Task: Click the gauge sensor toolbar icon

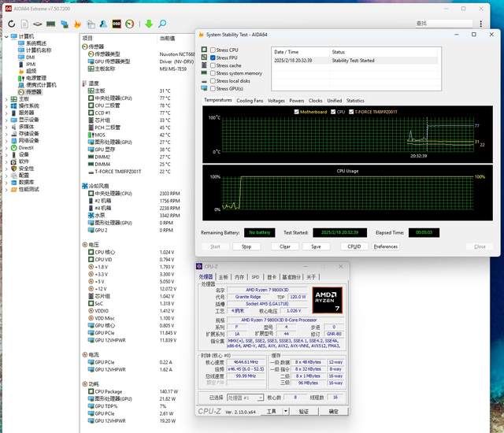Action: pos(129,24)
